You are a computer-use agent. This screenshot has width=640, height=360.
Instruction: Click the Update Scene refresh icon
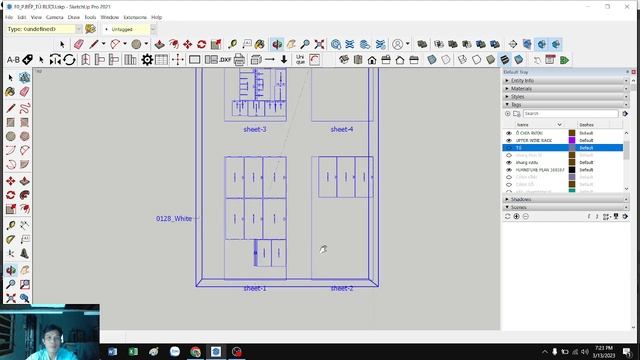click(x=508, y=216)
